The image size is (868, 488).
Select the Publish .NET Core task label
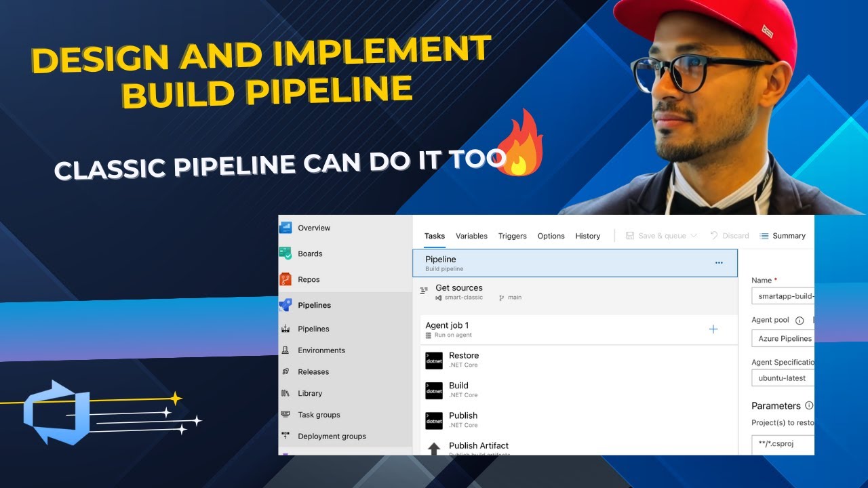463,415
